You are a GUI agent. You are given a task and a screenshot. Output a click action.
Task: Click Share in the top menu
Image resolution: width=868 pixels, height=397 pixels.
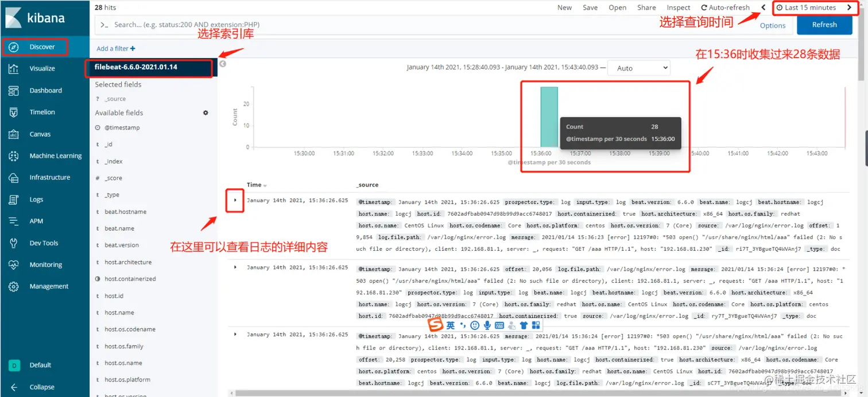click(x=646, y=7)
